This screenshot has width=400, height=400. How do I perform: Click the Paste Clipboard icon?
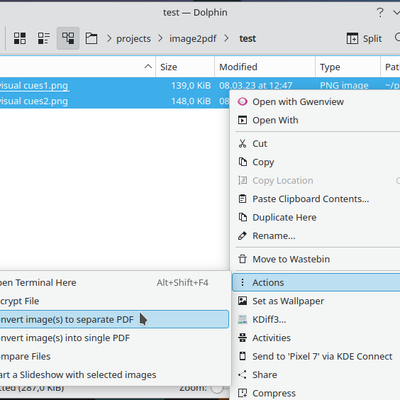coord(242,199)
